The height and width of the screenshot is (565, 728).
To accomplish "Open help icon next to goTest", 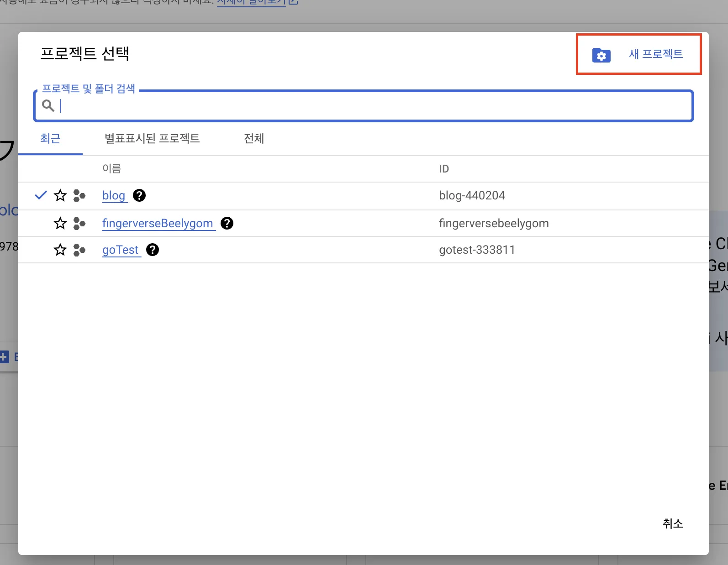I will pyautogui.click(x=153, y=250).
